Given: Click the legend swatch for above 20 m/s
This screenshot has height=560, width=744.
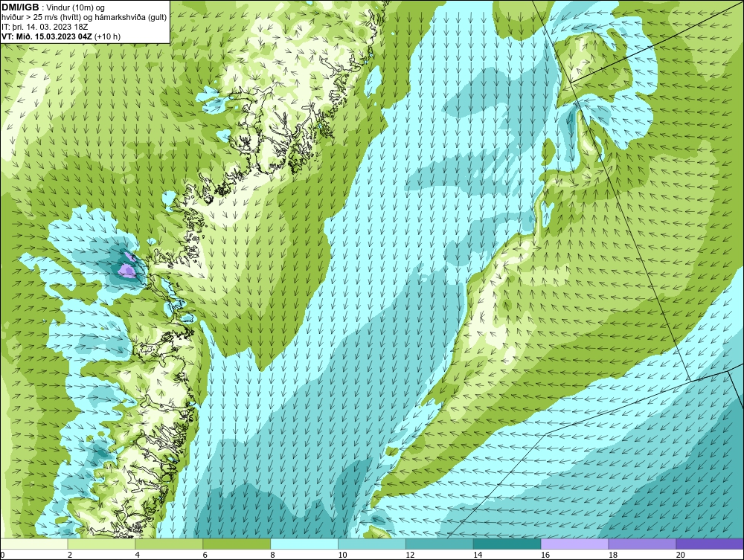Looking at the screenshot, I should 710,544.
